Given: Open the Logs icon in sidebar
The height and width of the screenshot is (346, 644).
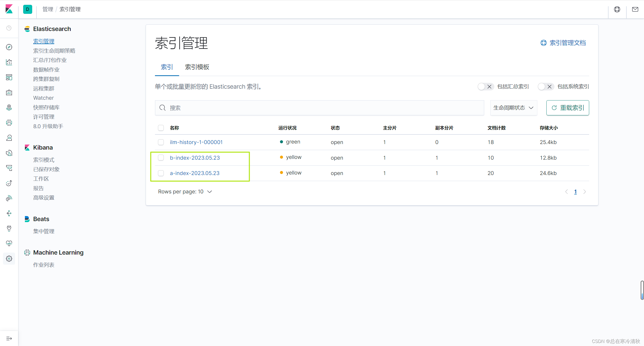Looking at the screenshot, I should [9, 153].
